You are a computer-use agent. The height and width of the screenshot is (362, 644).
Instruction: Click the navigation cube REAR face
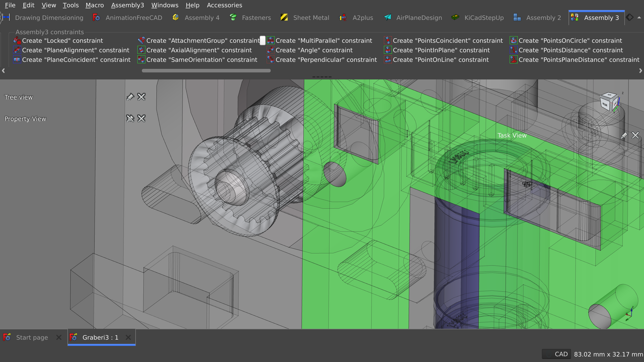pyautogui.click(x=605, y=104)
